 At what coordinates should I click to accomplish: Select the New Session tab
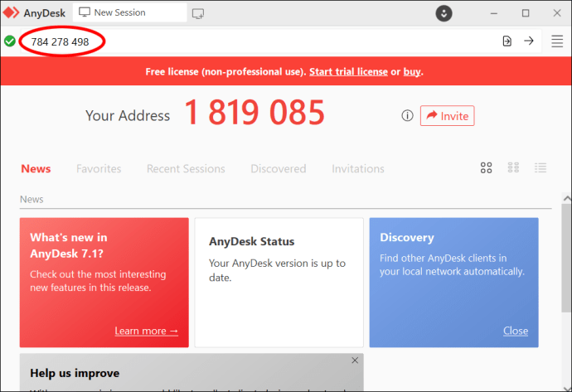coord(130,12)
